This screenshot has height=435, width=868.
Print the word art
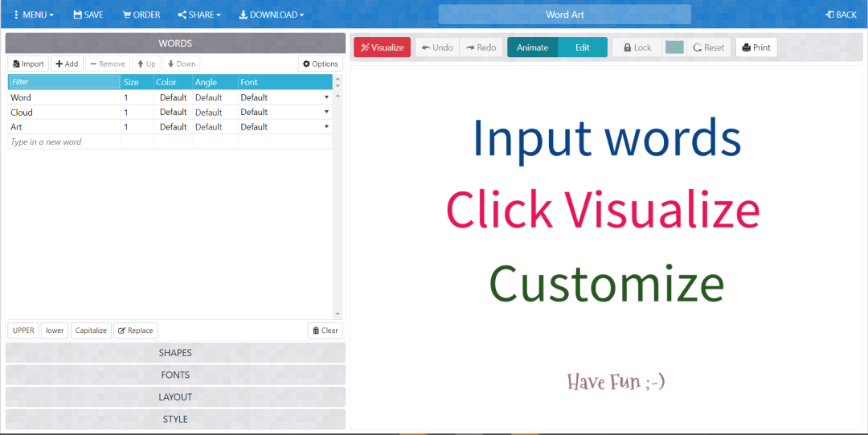(x=756, y=47)
